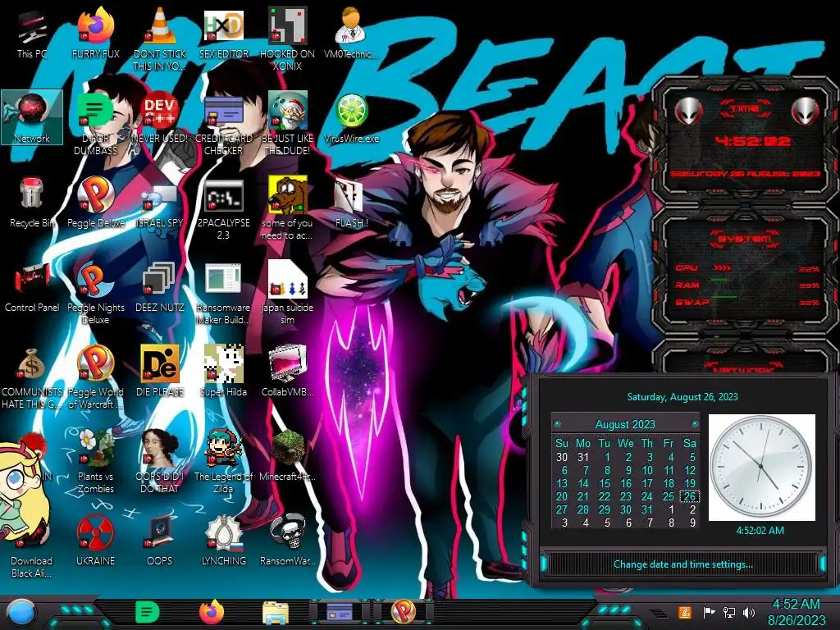The height and width of the screenshot is (630, 840).
Task: Open the Dev-C++ NEVER USED icon
Action: pyautogui.click(x=160, y=118)
